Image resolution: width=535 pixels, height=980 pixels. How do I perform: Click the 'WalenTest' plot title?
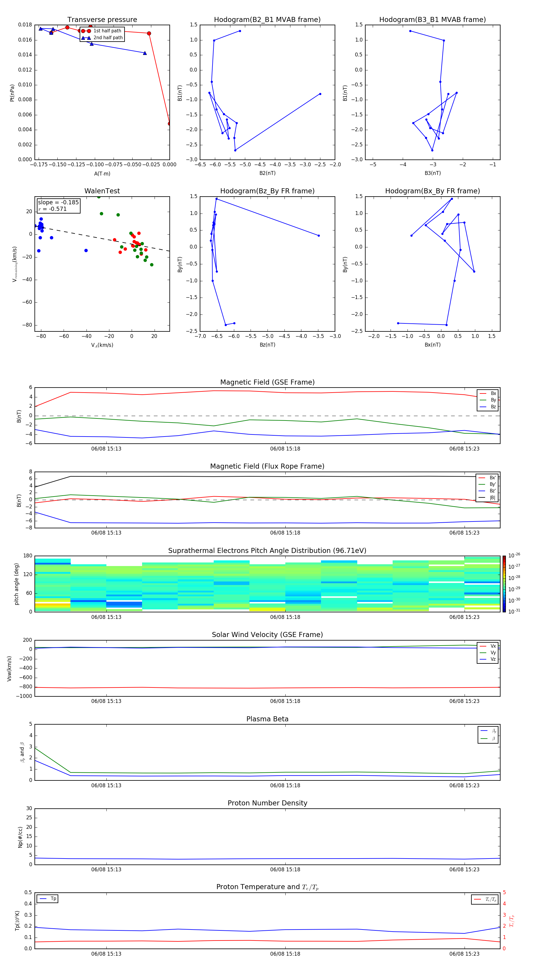[x=102, y=191]
